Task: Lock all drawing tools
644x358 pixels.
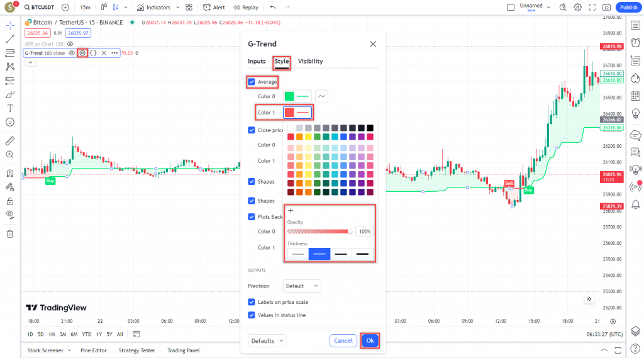Action: (x=10, y=201)
